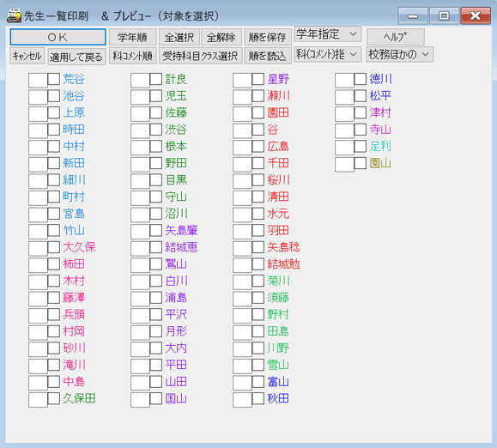Open the 校務ほかの dropdown
Image resolution: width=497 pixels, height=448 pixels.
400,54
